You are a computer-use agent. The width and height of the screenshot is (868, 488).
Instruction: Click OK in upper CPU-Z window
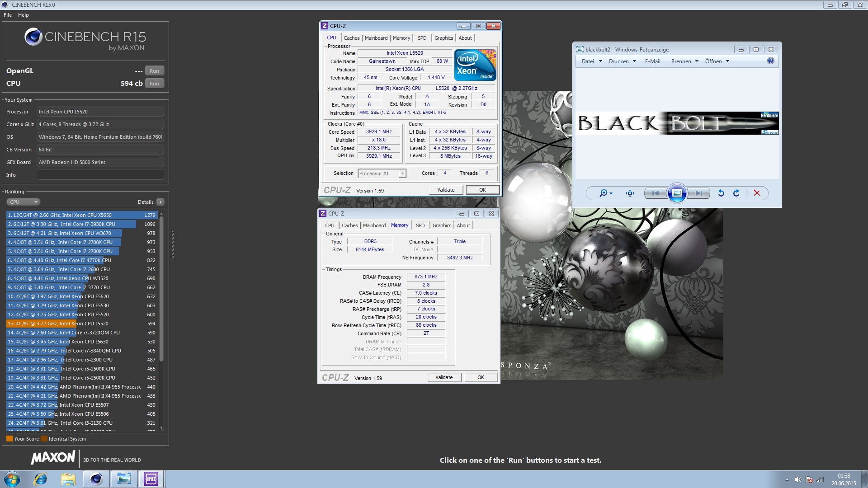482,190
